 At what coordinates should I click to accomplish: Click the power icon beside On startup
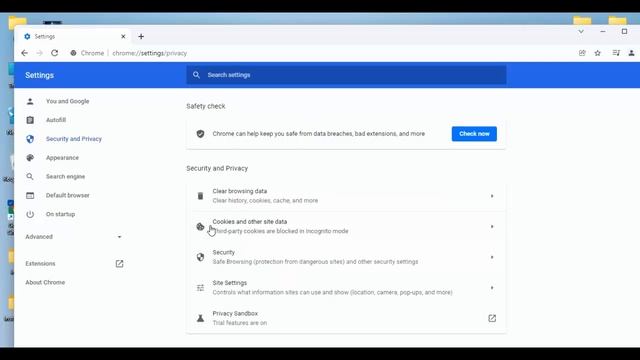pyautogui.click(x=30, y=214)
